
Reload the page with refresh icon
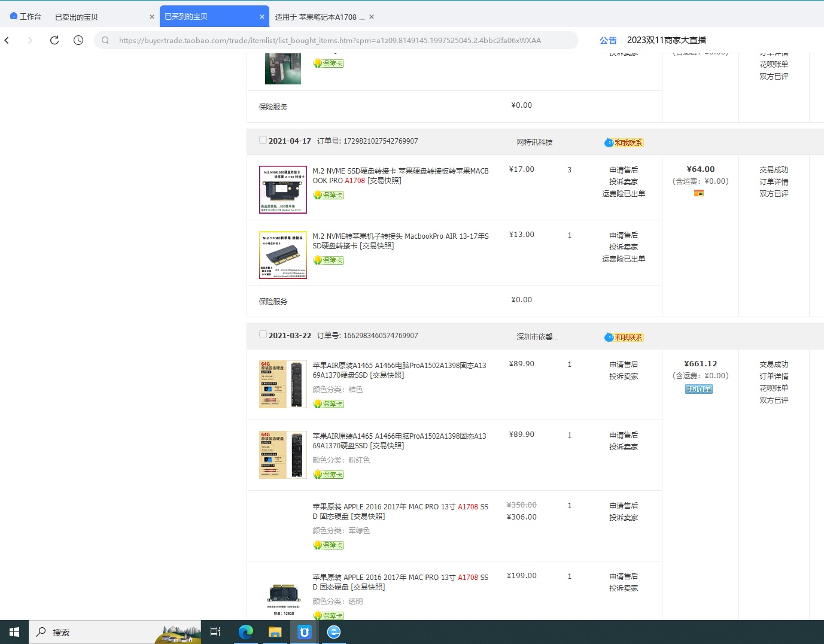tap(54, 40)
